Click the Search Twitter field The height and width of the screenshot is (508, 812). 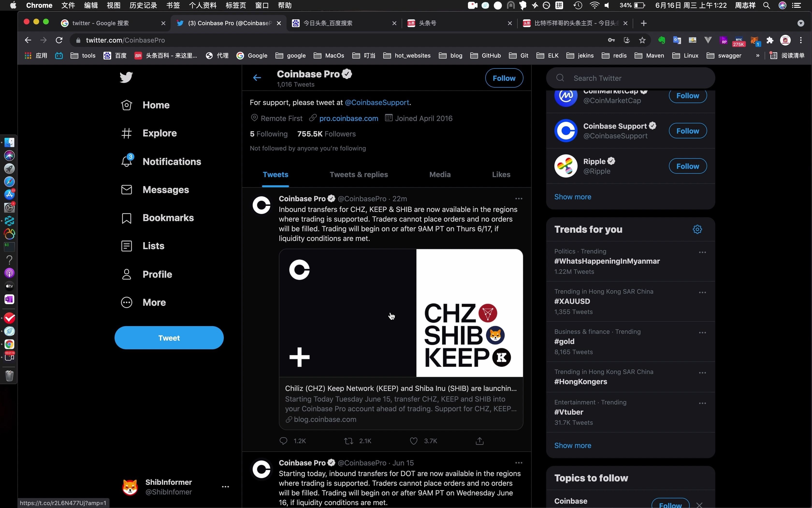(631, 78)
